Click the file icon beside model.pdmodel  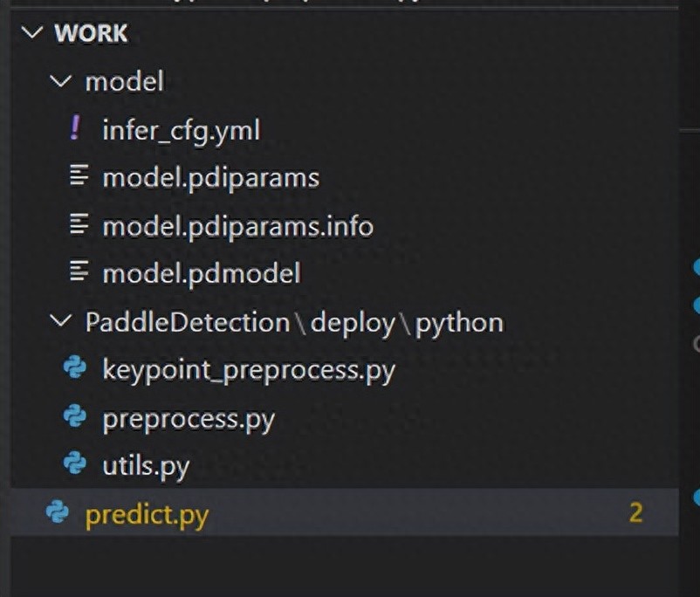pyautogui.click(x=79, y=273)
